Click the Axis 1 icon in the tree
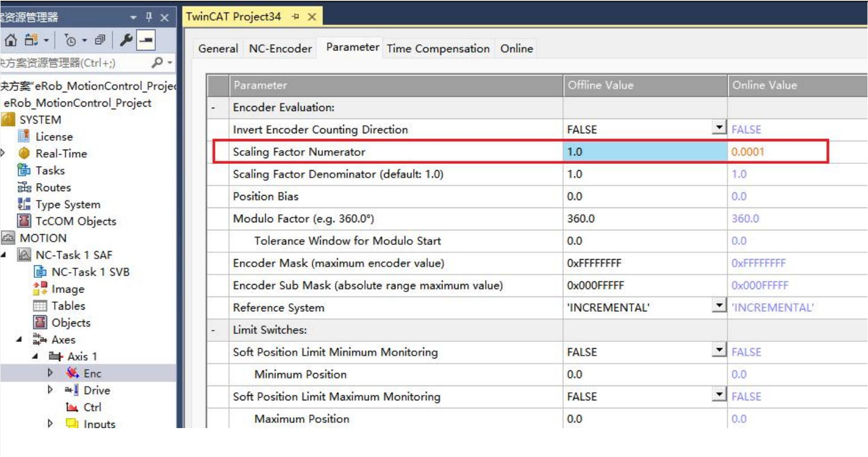This screenshot has height=457, width=868. [x=56, y=356]
